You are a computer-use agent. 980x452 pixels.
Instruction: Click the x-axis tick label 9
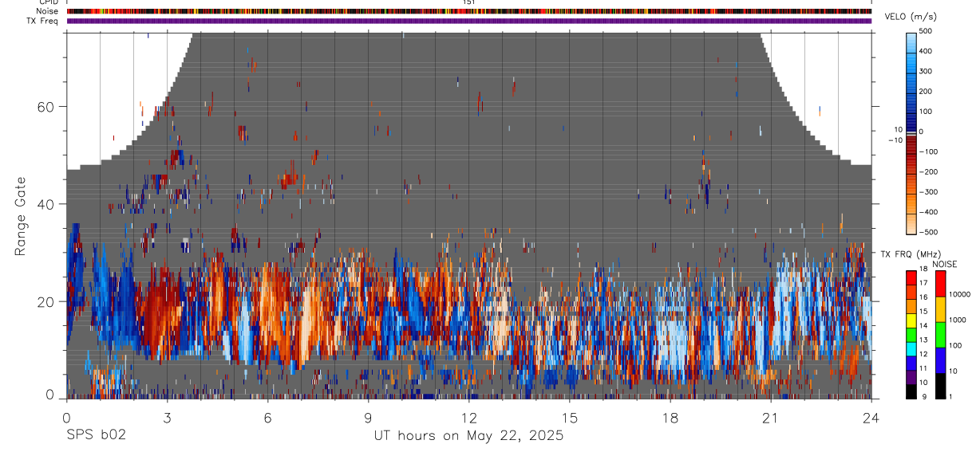click(x=368, y=418)
